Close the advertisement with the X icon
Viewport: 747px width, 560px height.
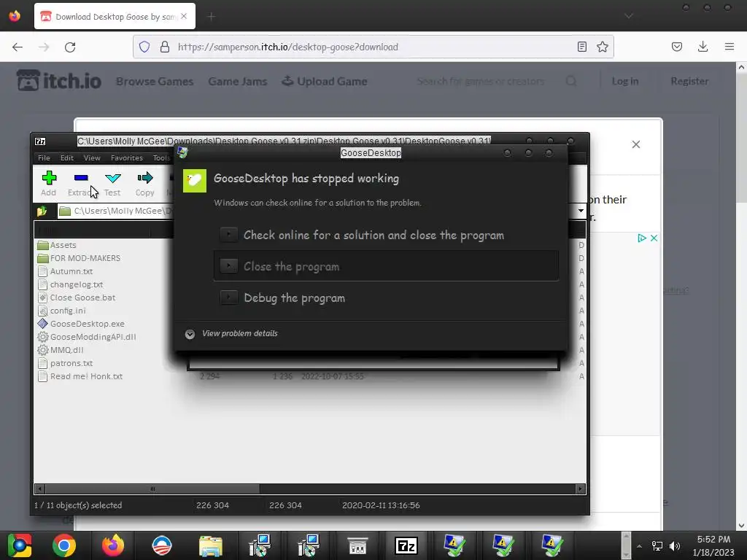coord(654,238)
